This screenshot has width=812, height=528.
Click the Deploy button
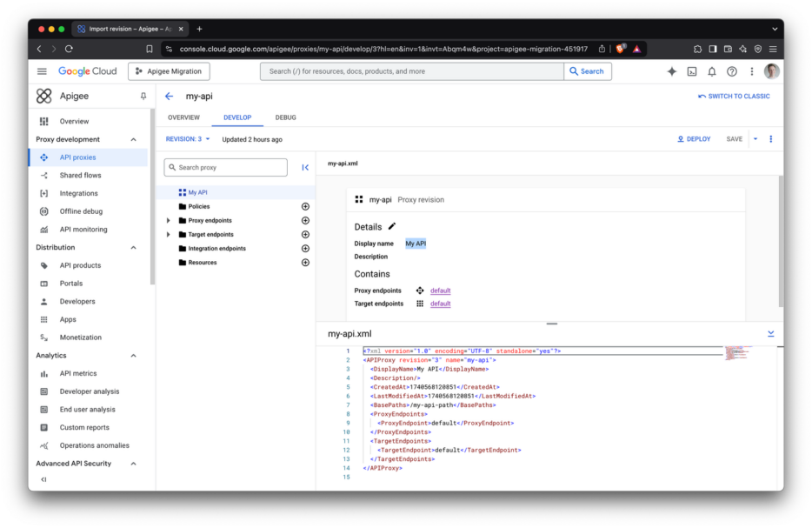[x=694, y=139]
